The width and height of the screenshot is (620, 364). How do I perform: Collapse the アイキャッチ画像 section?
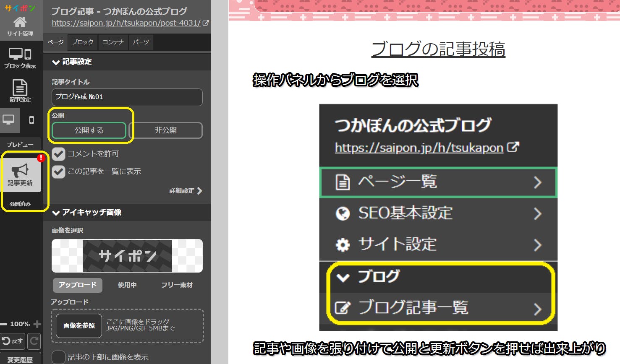click(x=56, y=213)
